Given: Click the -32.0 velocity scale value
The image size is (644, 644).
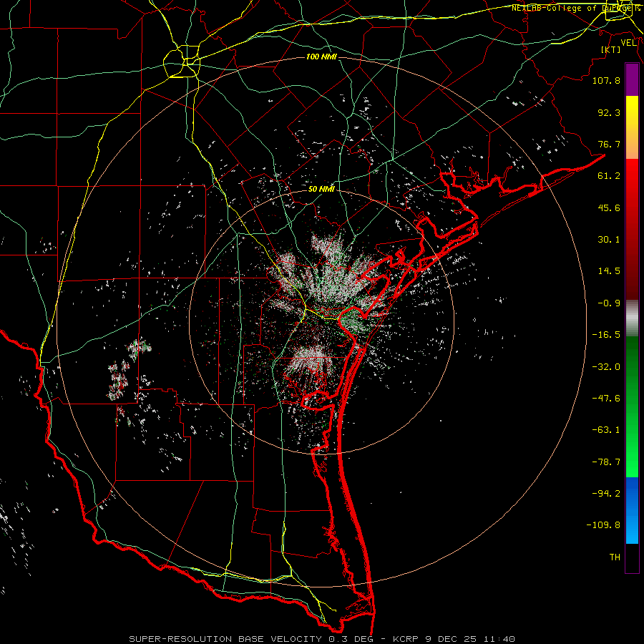Looking at the screenshot, I should coord(606,367).
